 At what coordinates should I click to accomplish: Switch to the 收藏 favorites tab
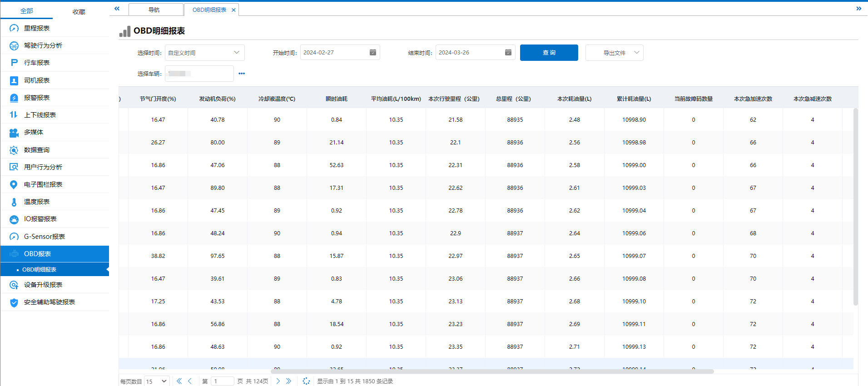click(x=79, y=11)
